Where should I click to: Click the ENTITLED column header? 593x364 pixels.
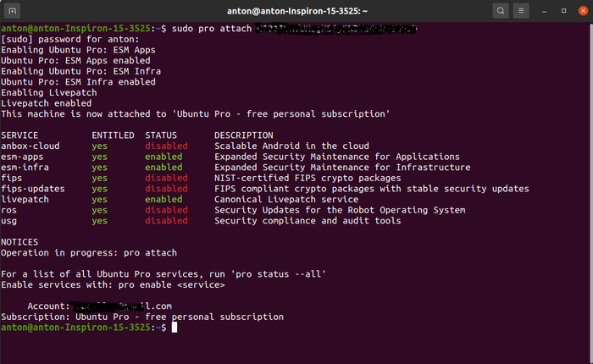[113, 135]
